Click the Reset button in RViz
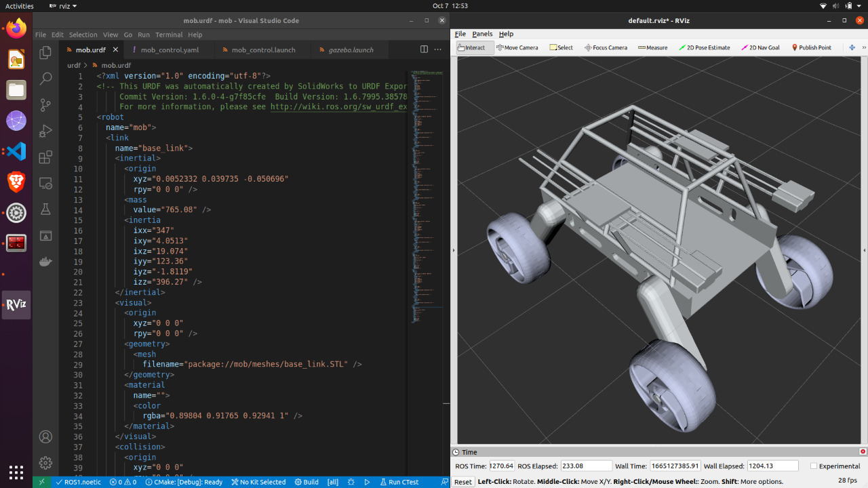Screen dimensions: 868x488 (463, 481)
